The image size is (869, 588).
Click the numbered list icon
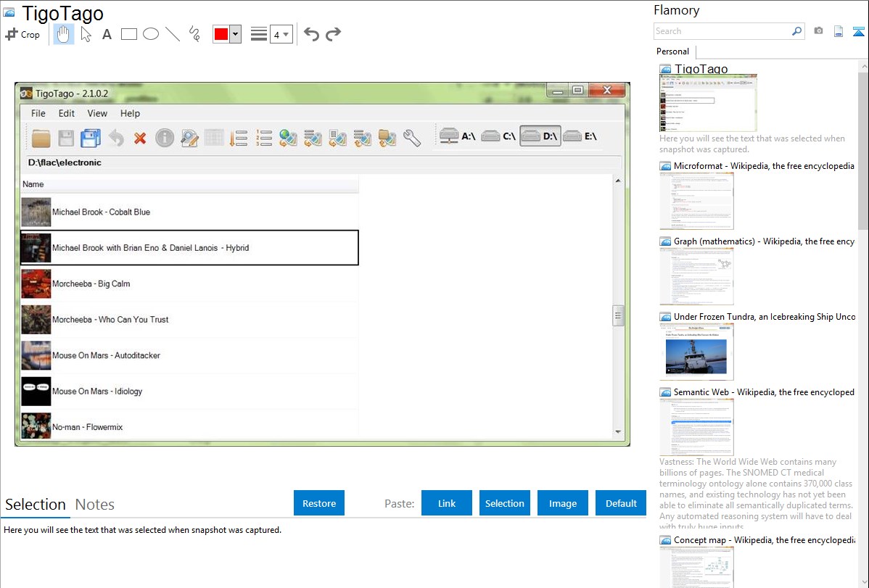click(x=264, y=138)
